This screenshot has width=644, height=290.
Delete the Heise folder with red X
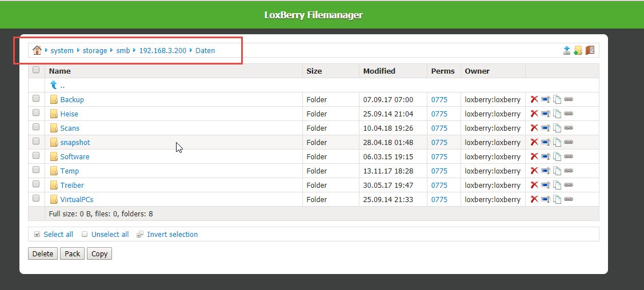pos(534,114)
